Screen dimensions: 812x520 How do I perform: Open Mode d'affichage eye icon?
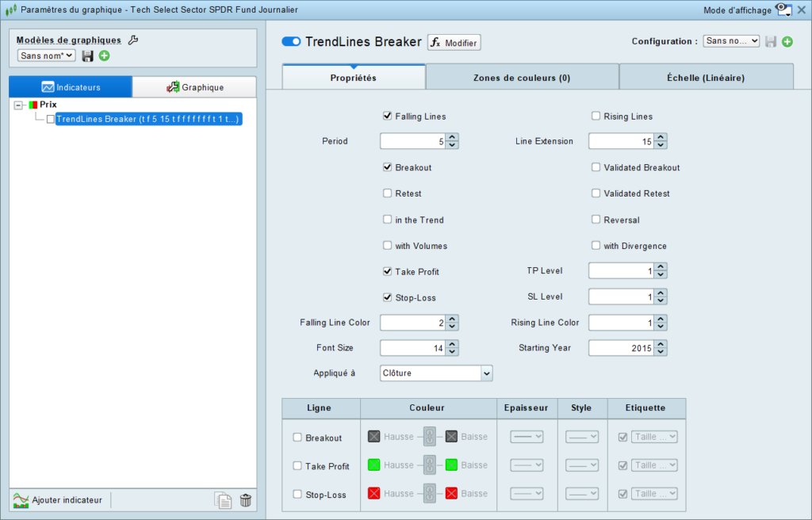[x=783, y=10]
